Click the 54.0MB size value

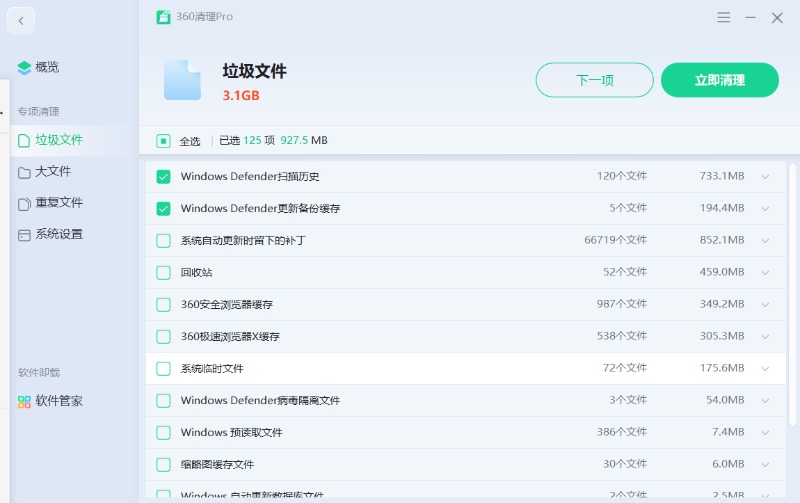[x=725, y=400]
